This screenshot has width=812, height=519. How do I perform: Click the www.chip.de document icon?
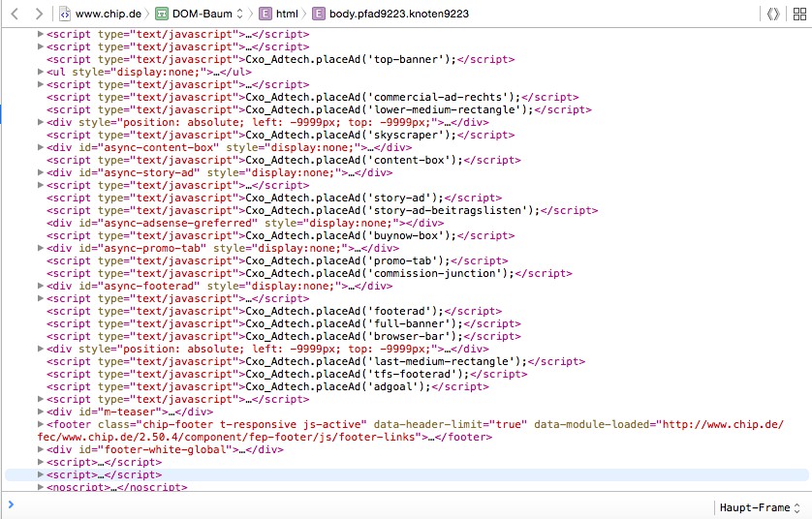pyautogui.click(x=64, y=14)
